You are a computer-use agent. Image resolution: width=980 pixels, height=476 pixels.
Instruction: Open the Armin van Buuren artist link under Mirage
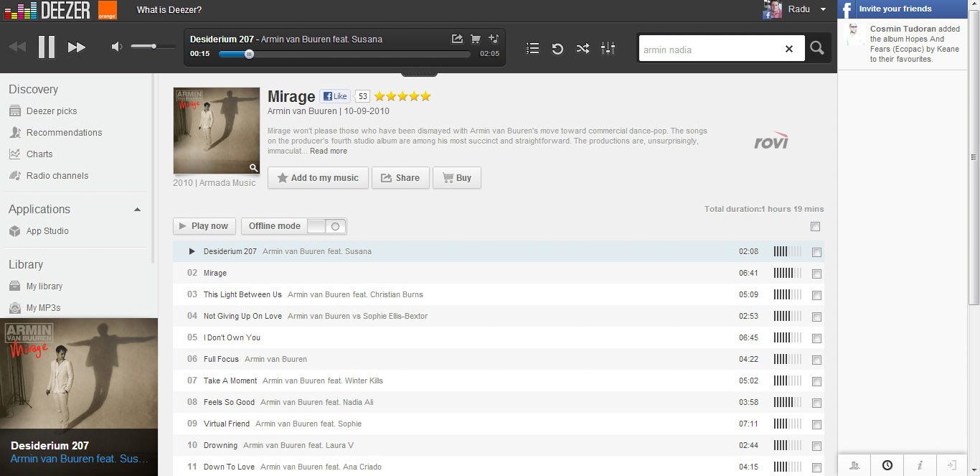(302, 111)
